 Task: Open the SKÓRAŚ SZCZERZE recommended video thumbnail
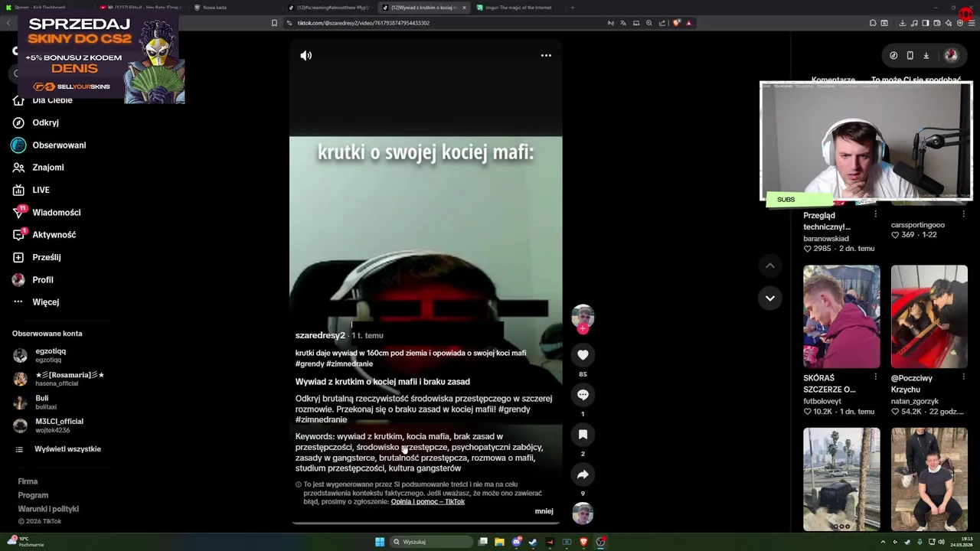(x=841, y=316)
